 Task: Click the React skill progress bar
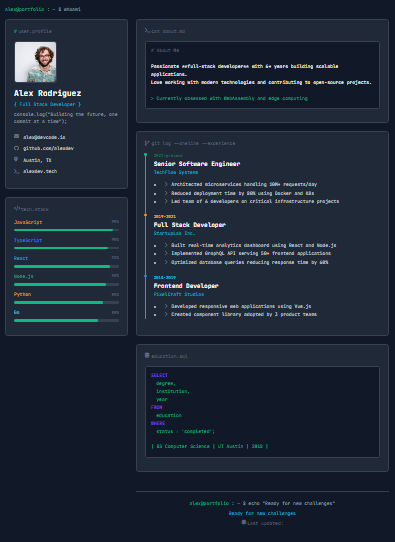66,267
